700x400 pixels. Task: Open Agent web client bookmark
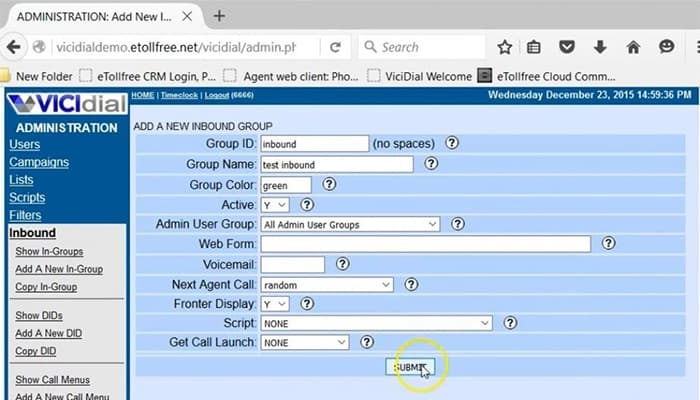tap(291, 76)
